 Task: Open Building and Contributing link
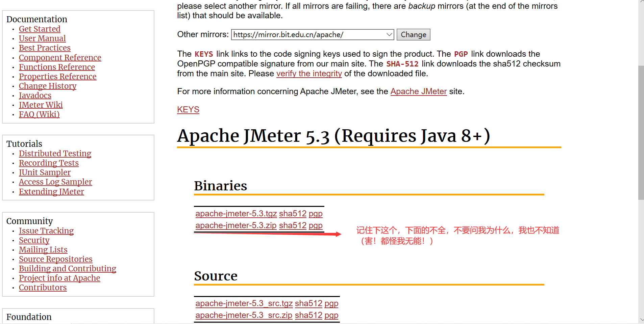tap(68, 269)
